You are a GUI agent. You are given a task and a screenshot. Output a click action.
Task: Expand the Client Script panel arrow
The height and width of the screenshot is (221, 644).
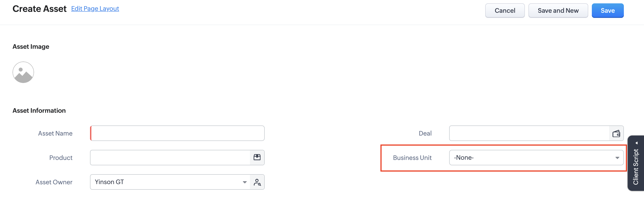(636, 143)
